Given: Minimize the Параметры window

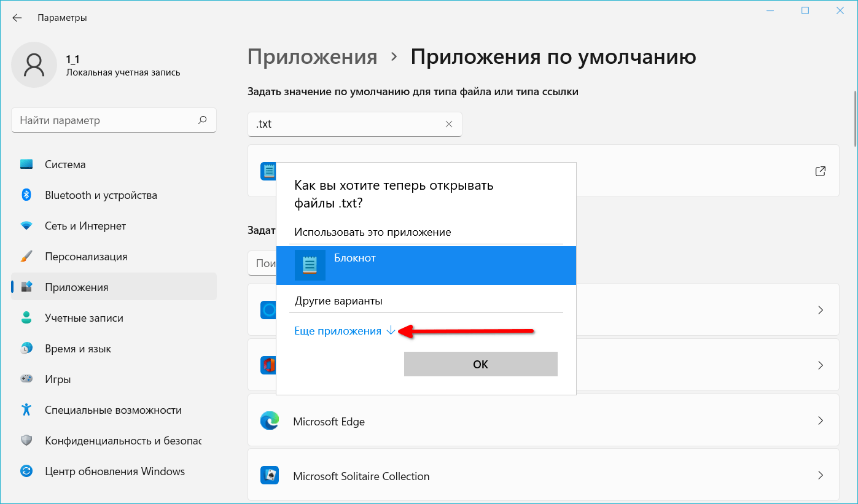Looking at the screenshot, I should coord(770,10).
